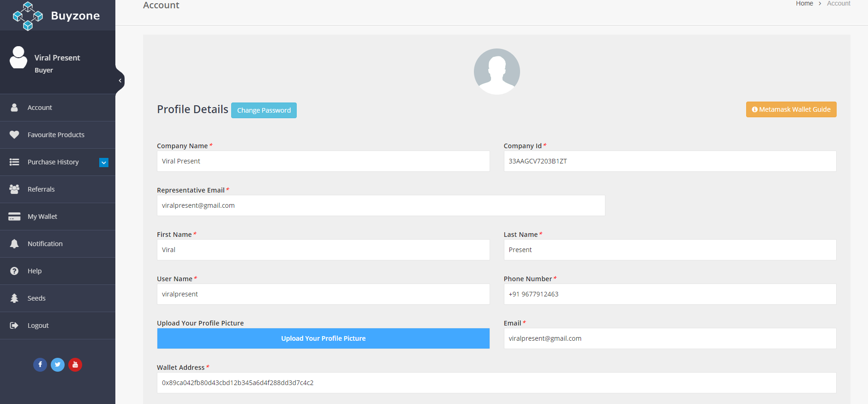868x404 pixels.
Task: Click the Seeds tree icon
Action: (14, 298)
